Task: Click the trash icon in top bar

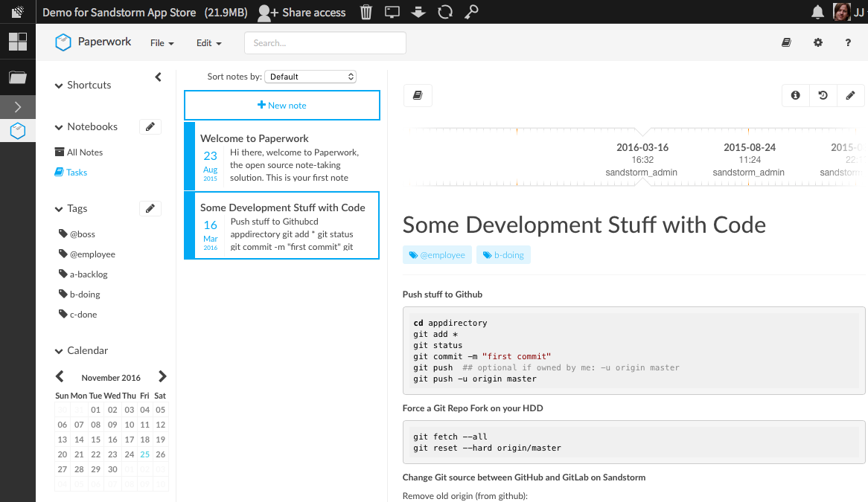Action: 366,12
